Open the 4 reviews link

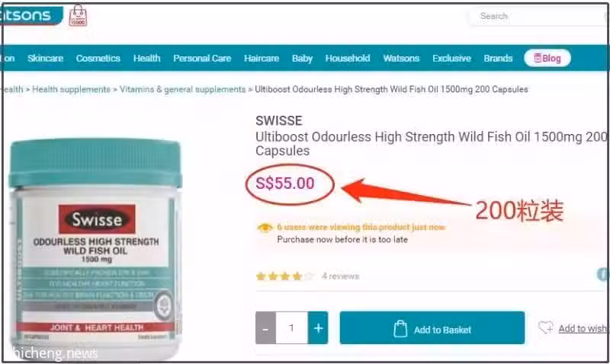coord(340,276)
